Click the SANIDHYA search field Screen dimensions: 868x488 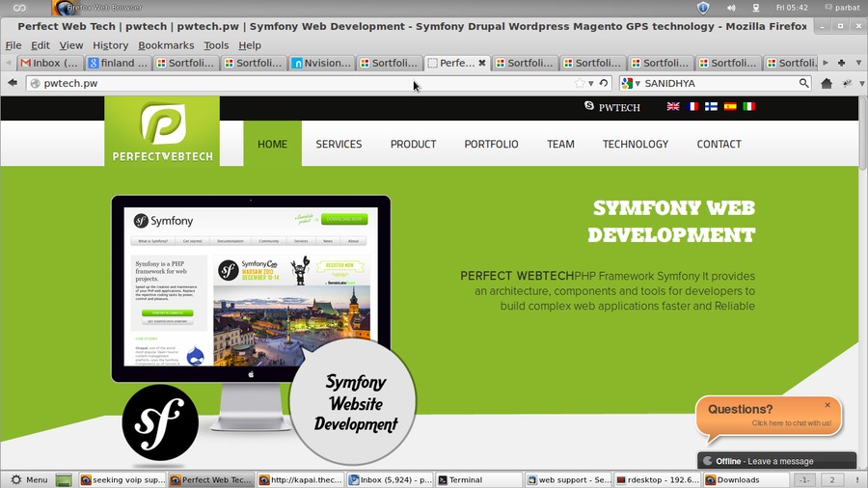click(719, 83)
